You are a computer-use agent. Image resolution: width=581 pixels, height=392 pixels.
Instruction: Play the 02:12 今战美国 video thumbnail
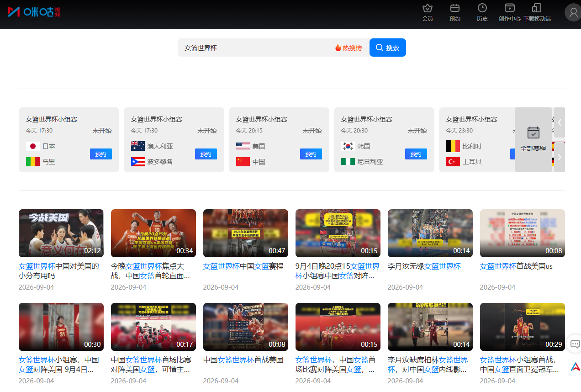(x=61, y=233)
